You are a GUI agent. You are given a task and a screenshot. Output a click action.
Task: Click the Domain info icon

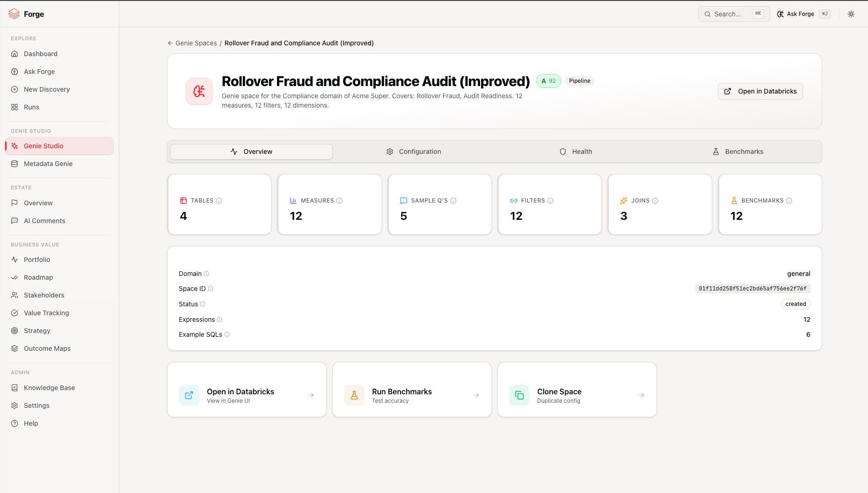tap(206, 274)
